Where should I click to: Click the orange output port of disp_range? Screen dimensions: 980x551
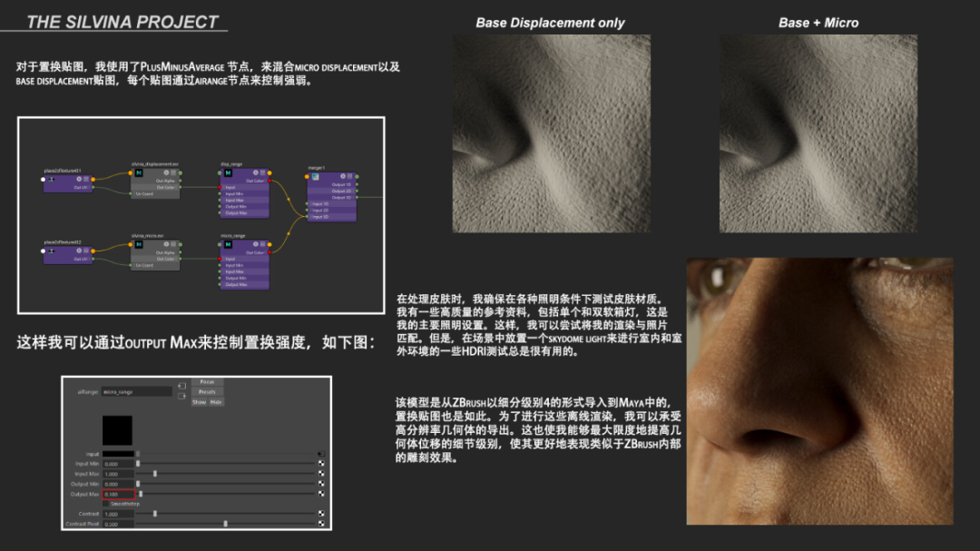click(269, 172)
